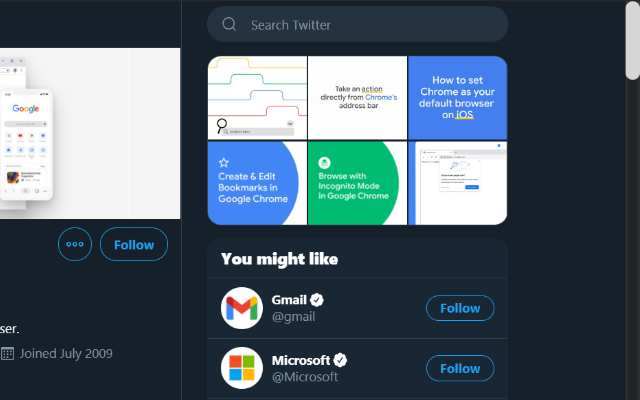Click the Search Twitter input field

click(x=358, y=24)
